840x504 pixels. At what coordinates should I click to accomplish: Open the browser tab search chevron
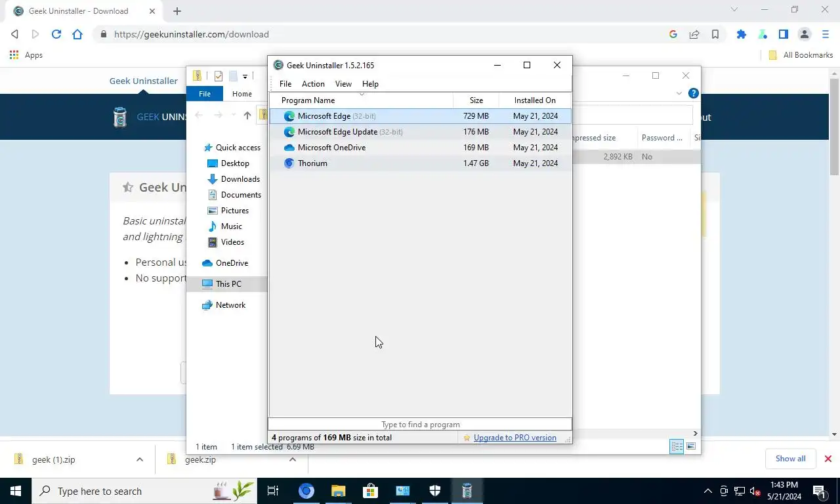(x=734, y=9)
